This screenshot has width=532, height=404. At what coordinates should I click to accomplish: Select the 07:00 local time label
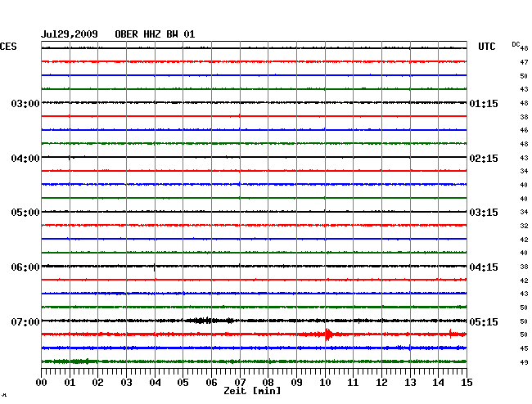coord(25,321)
